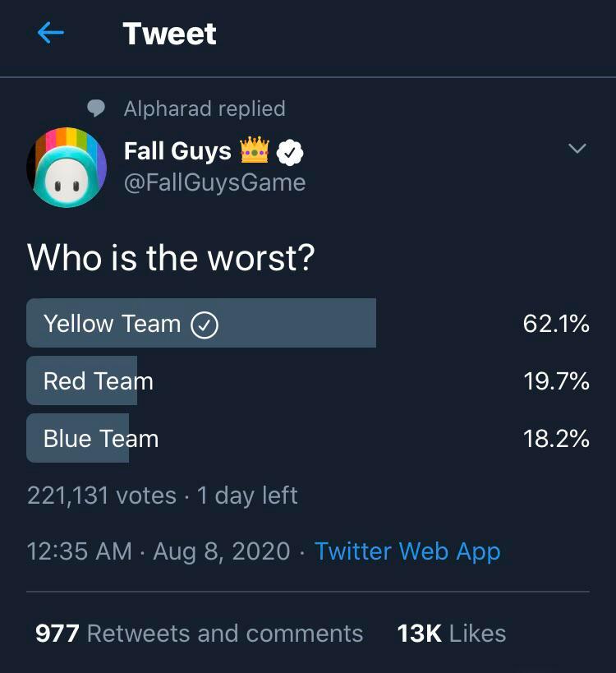Image resolution: width=616 pixels, height=673 pixels.
Task: Open the Fall Guys profile picture
Action: tap(67, 168)
